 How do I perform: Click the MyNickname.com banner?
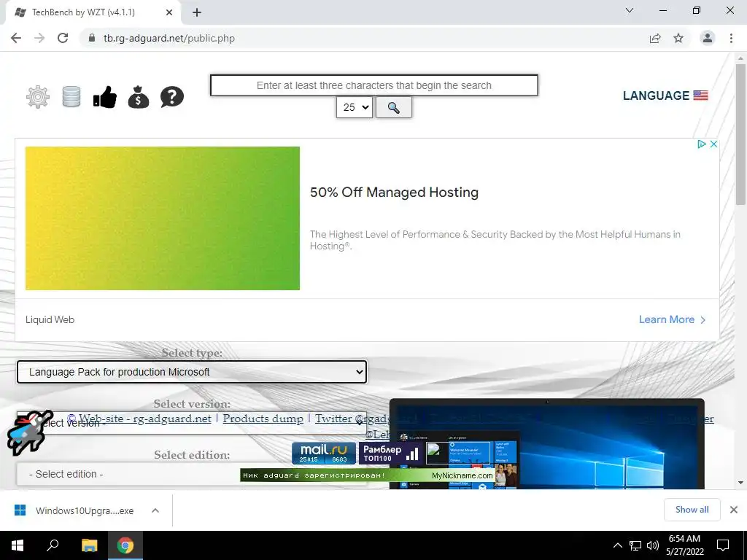pos(367,475)
